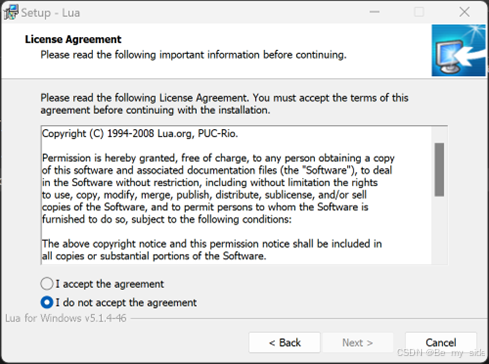Image resolution: width=489 pixels, height=364 pixels.
Task: Go to previous step with Back button
Action: tap(284, 343)
